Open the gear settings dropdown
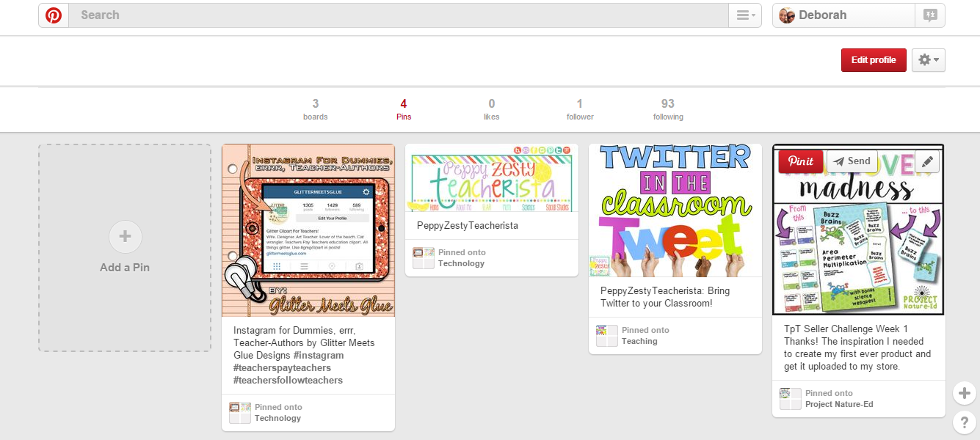Image resolution: width=980 pixels, height=440 pixels. click(928, 60)
